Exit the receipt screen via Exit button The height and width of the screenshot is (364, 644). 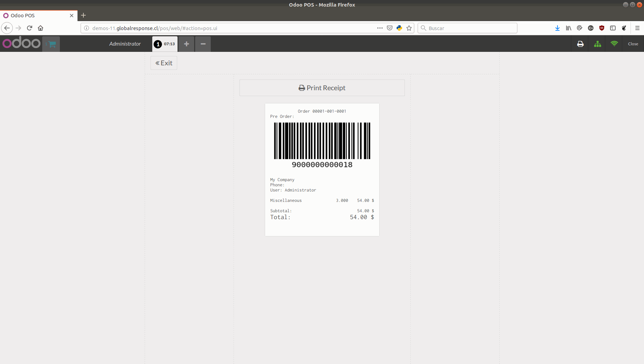[x=164, y=63]
